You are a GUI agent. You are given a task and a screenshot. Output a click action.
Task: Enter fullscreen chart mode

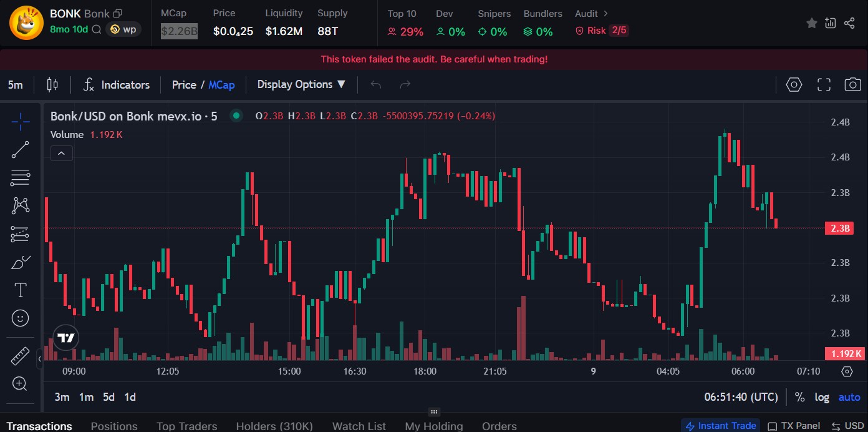click(824, 85)
